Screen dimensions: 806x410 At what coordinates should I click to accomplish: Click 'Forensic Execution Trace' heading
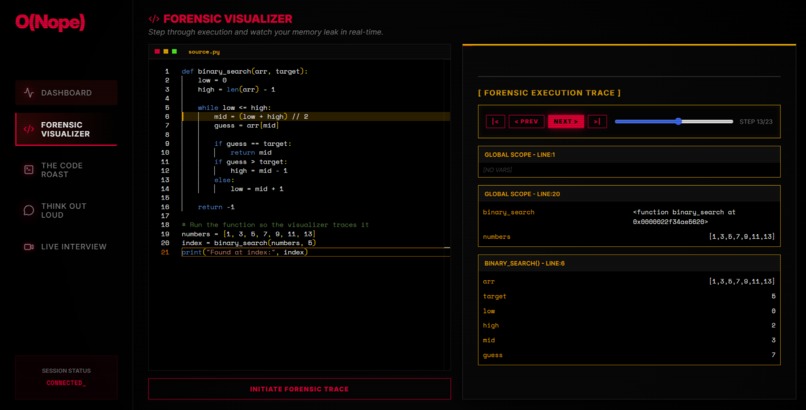point(549,93)
